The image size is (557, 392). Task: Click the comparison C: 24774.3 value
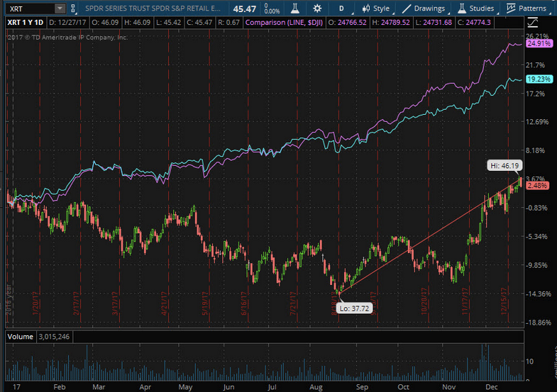pos(474,23)
